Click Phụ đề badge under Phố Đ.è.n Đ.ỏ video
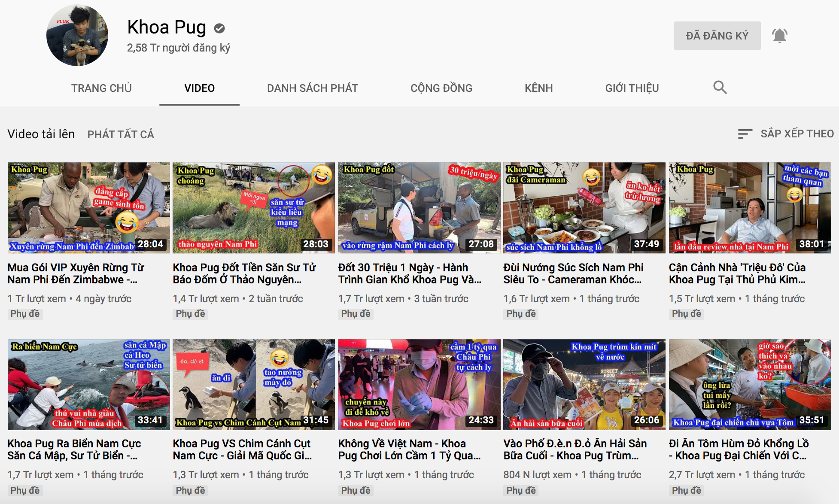839x504 pixels. (x=521, y=490)
